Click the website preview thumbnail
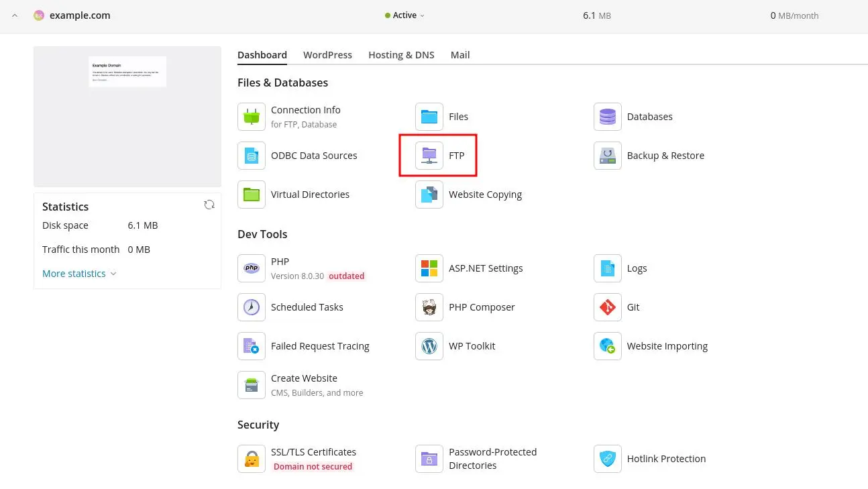 pos(127,72)
